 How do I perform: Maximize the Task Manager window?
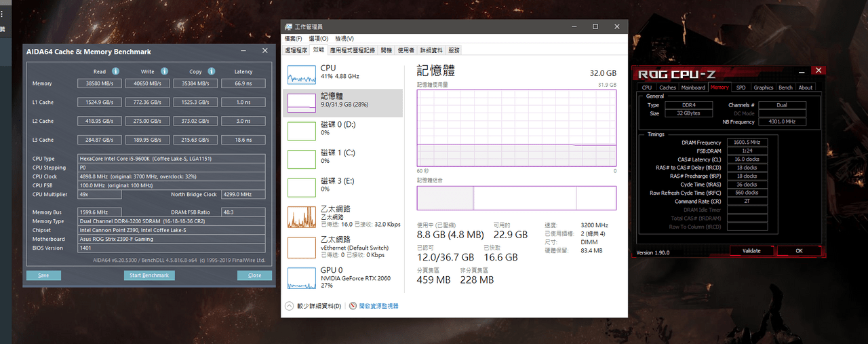595,26
